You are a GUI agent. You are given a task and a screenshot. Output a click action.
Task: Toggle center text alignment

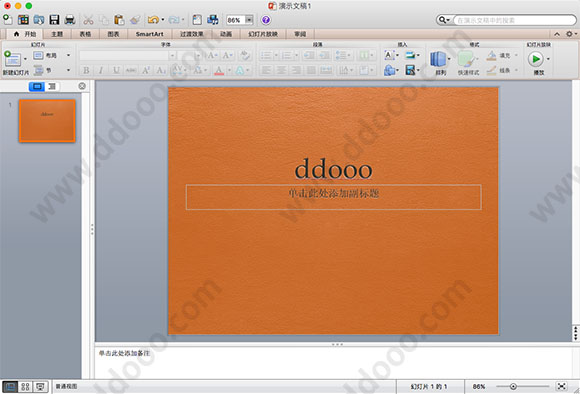[x=281, y=70]
